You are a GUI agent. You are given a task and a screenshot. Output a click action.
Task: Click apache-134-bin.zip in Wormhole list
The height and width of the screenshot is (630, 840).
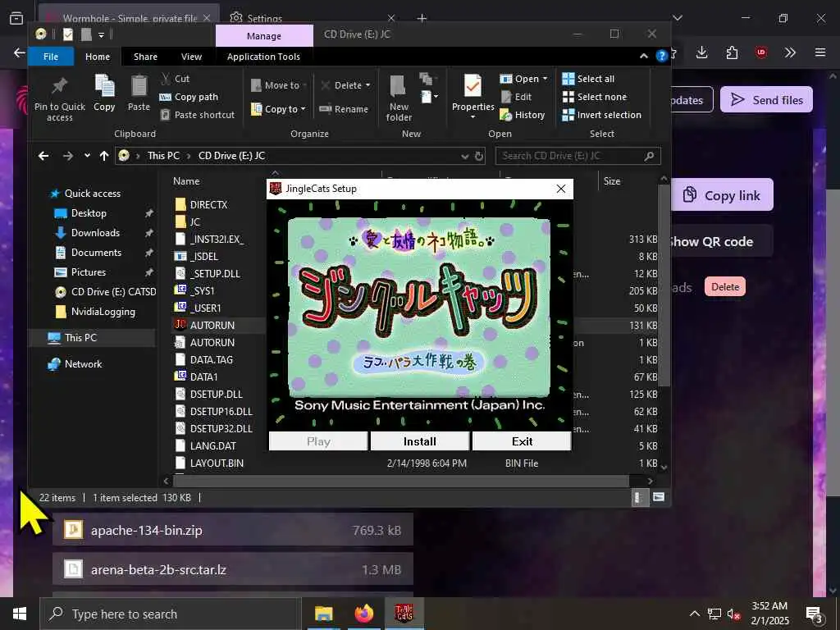(x=232, y=530)
